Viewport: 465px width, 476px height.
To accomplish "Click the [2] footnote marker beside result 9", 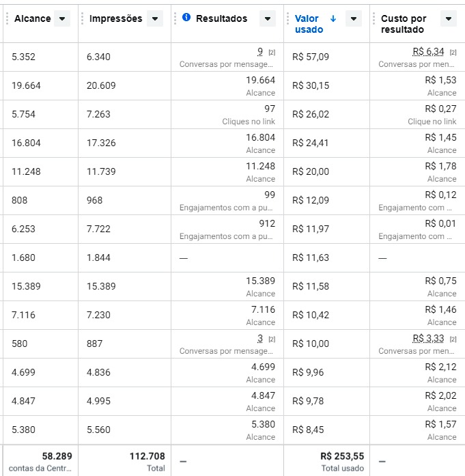I will (x=271, y=53).
